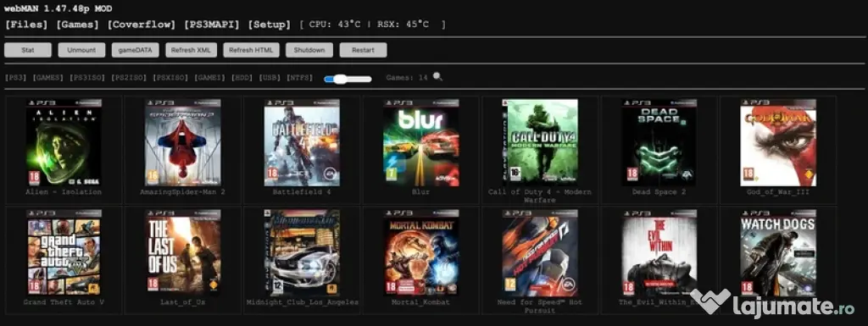Open the Grand Theft Auto V cover

(63, 252)
